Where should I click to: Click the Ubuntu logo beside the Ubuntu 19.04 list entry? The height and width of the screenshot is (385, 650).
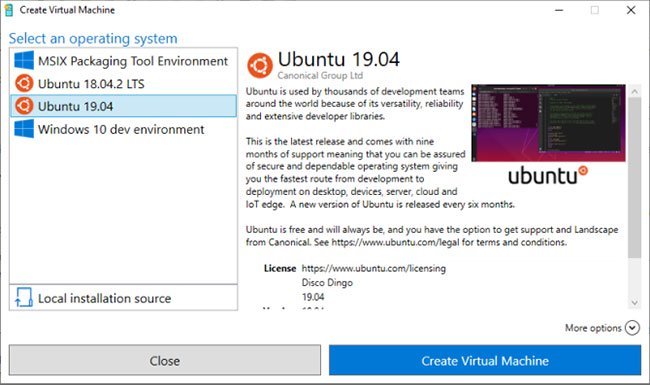(x=24, y=106)
